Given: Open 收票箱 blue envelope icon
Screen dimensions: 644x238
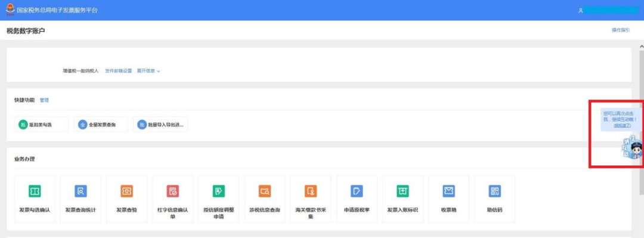Looking at the screenshot, I should coord(448,191).
